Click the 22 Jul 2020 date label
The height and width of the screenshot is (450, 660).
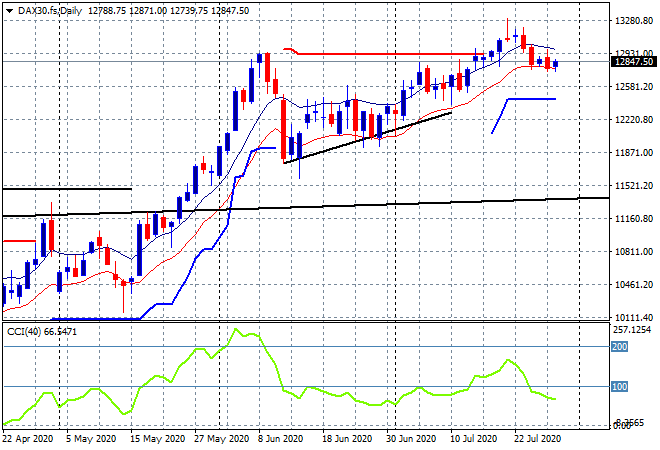(x=538, y=439)
